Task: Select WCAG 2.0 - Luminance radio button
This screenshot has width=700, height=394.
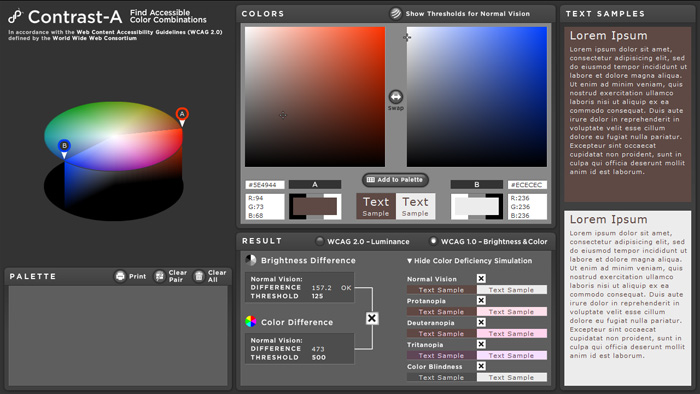Action: (x=320, y=241)
